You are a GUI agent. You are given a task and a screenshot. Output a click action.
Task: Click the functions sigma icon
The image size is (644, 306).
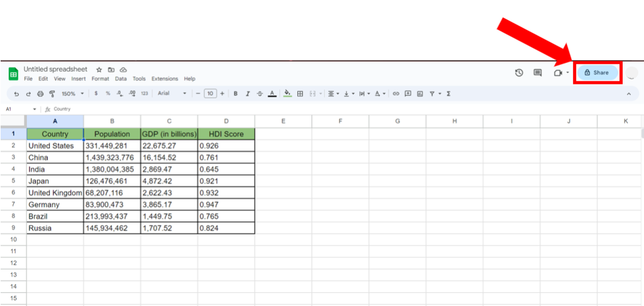tap(448, 93)
